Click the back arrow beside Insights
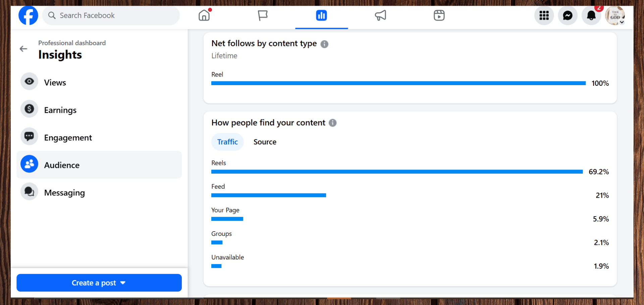This screenshot has height=305, width=644. click(x=23, y=49)
